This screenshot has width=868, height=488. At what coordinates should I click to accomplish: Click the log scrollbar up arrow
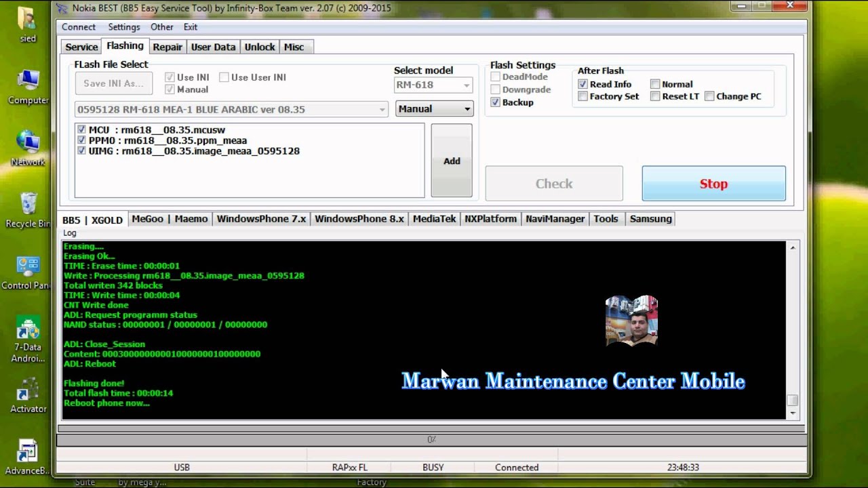click(x=792, y=248)
